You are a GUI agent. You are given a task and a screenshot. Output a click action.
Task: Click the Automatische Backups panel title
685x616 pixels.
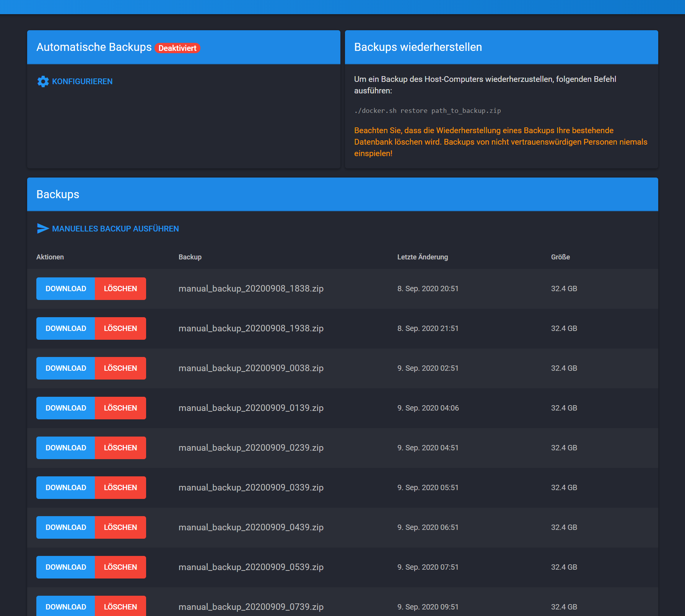click(x=94, y=47)
